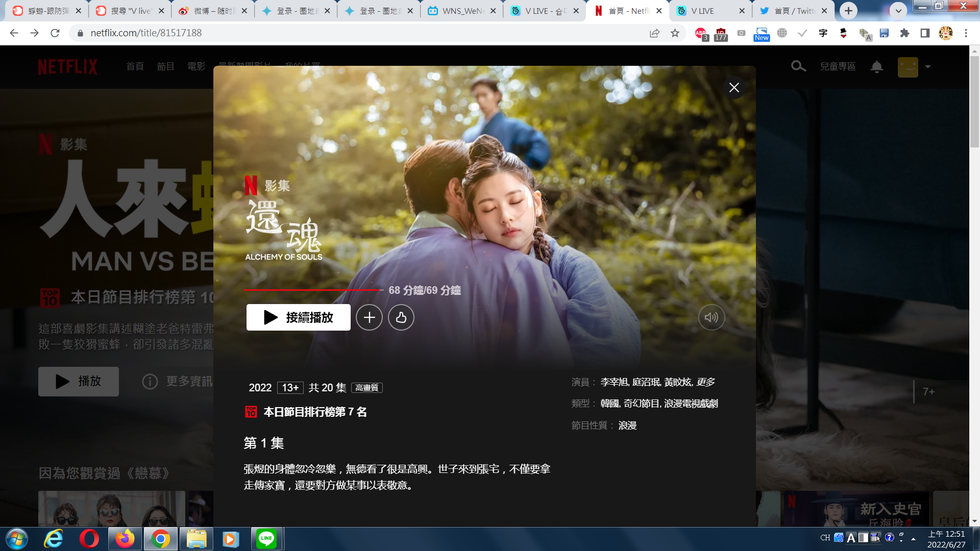Click 更多資訊 info button in background
This screenshot has width=980, height=551.
click(177, 382)
